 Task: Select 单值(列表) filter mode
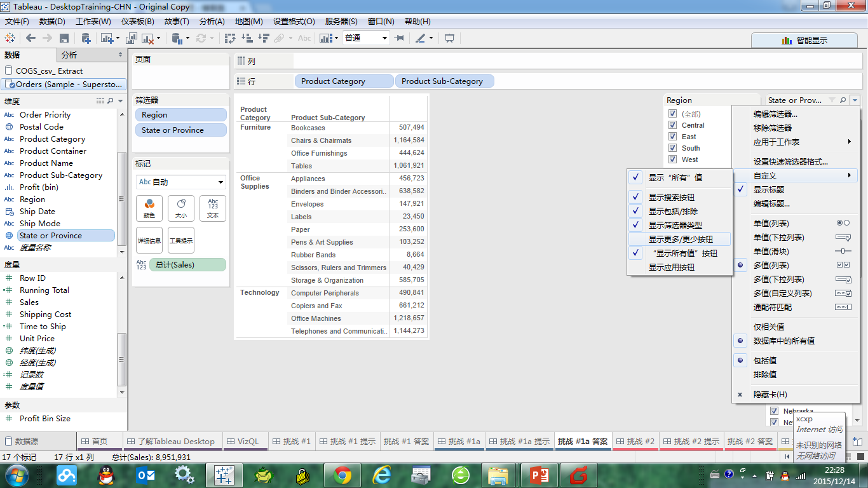(796, 223)
